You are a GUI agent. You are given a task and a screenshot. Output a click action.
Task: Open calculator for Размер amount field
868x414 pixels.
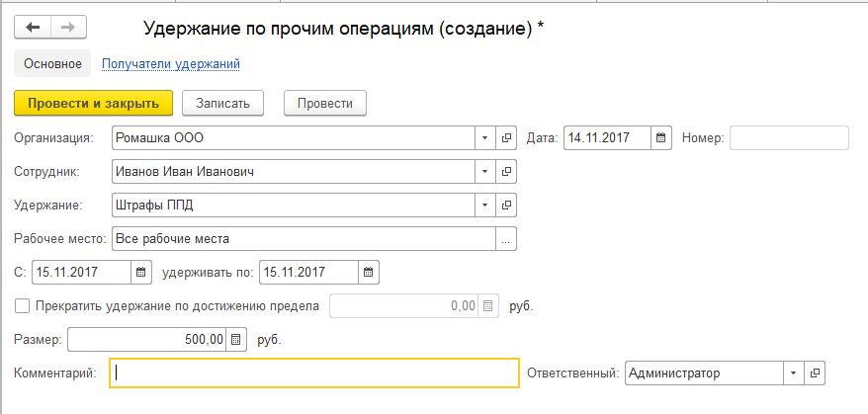click(235, 339)
